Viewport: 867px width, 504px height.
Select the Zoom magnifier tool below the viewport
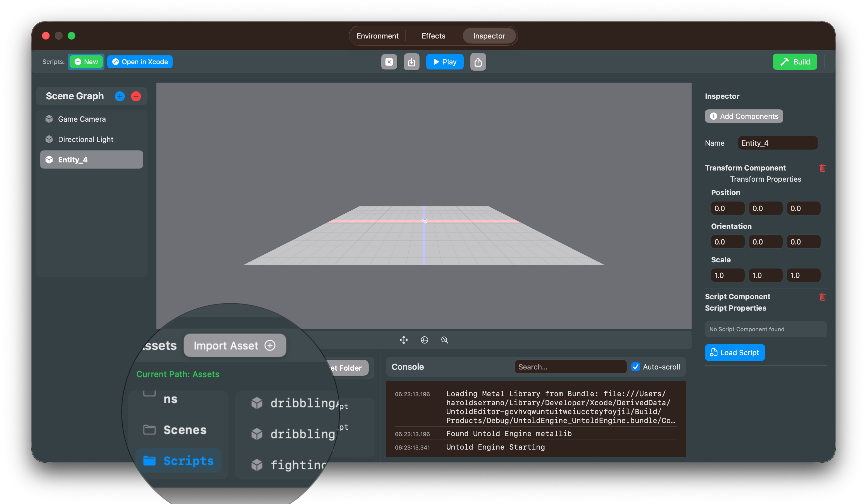pyautogui.click(x=444, y=340)
